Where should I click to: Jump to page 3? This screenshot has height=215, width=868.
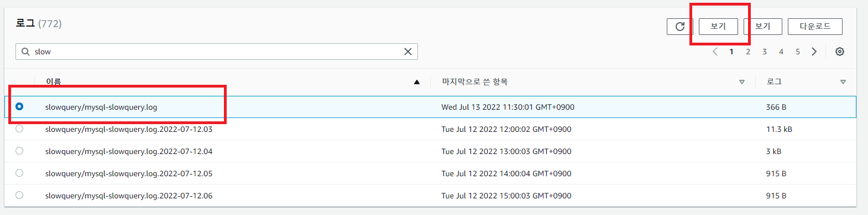(x=765, y=52)
